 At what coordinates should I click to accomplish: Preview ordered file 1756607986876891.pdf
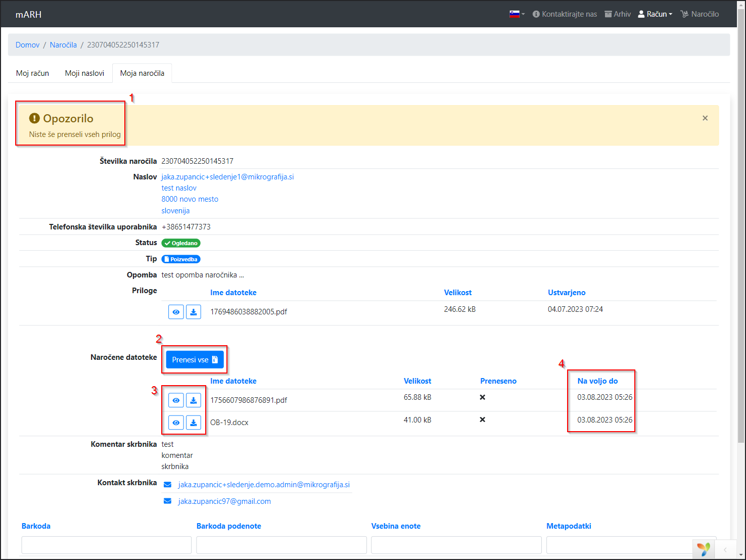[x=176, y=400]
